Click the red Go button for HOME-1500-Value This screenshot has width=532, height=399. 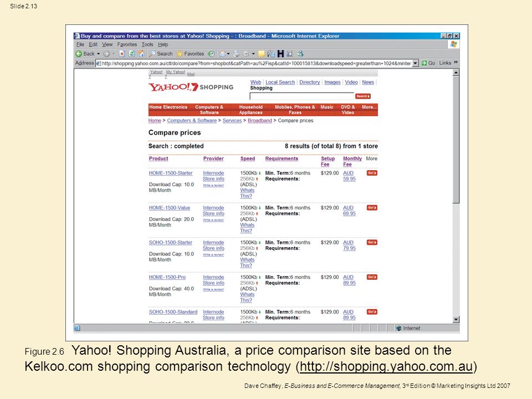pos(372,208)
